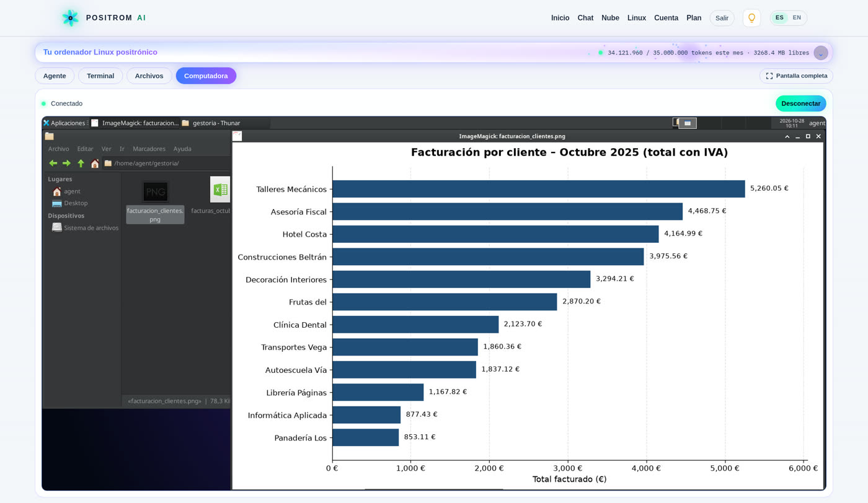The height and width of the screenshot is (503, 868).
Task: Select the Computadora tab
Action: click(206, 76)
